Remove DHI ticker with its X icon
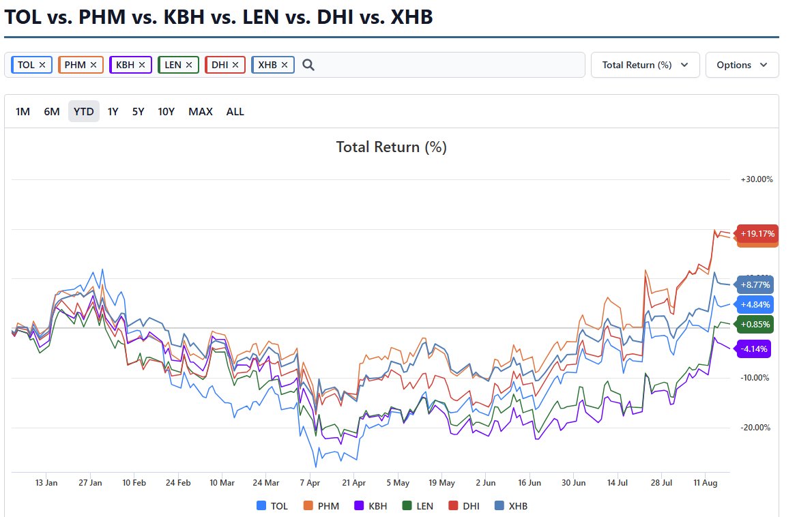This screenshot has width=812, height=517. (235, 65)
